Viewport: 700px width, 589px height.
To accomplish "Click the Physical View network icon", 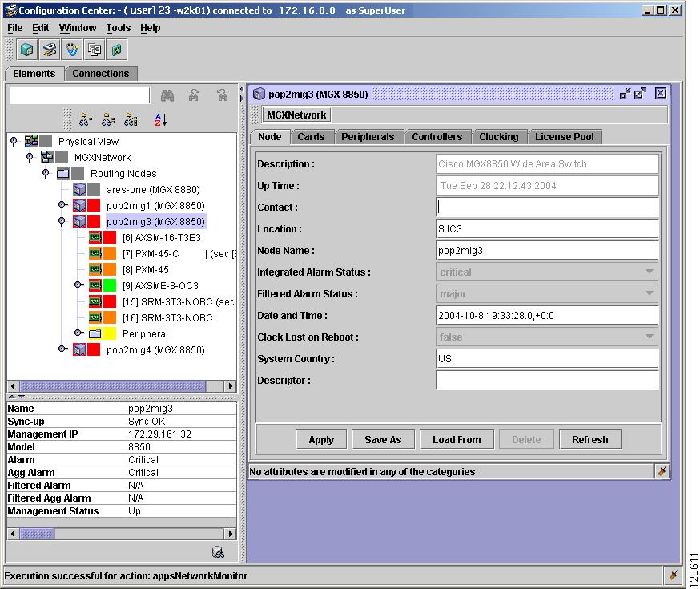I will tap(31, 141).
